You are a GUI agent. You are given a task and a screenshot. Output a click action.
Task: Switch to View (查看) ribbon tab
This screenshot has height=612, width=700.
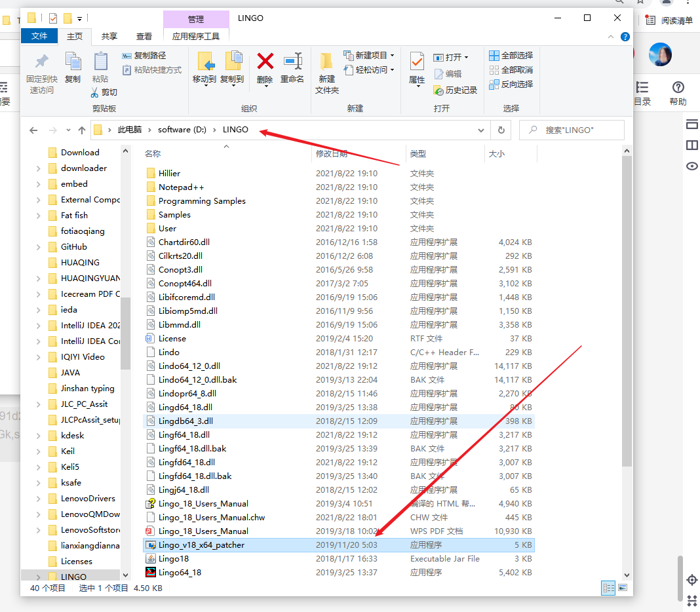pos(144,37)
